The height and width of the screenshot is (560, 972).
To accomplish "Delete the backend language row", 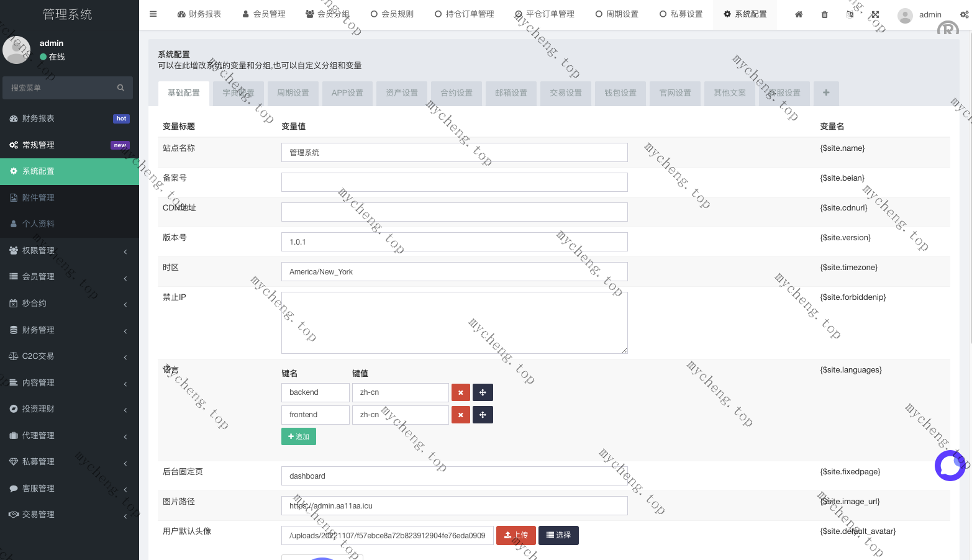I will pos(460,392).
